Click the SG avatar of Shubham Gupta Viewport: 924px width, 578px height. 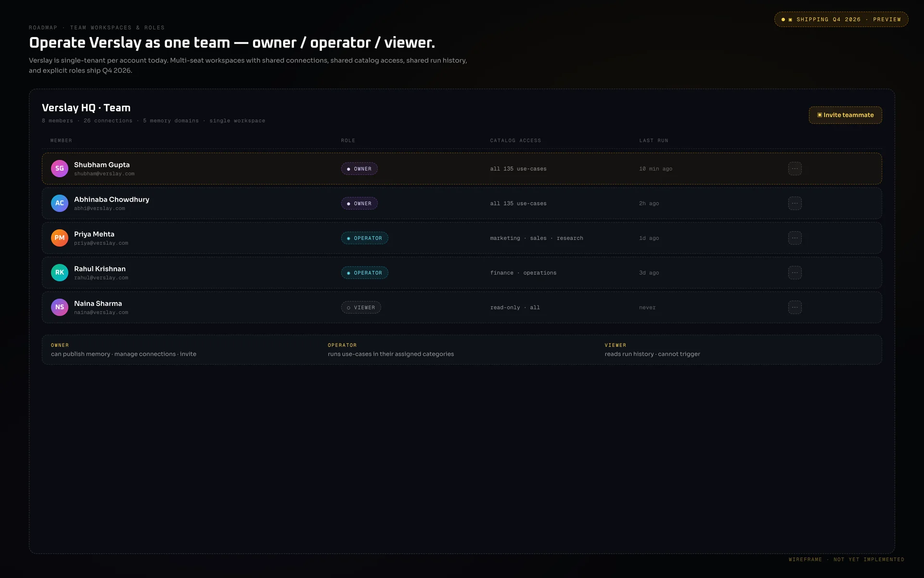(x=60, y=169)
